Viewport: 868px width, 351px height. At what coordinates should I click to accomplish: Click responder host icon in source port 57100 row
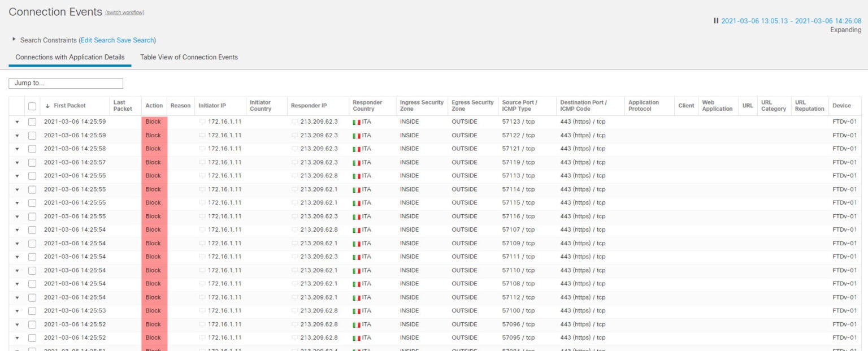[294, 310]
